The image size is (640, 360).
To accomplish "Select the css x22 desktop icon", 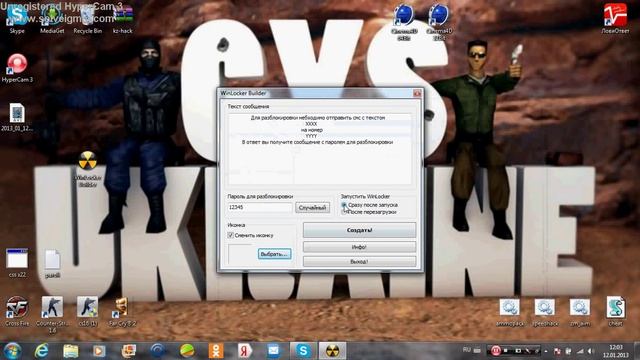I will click(17, 262).
